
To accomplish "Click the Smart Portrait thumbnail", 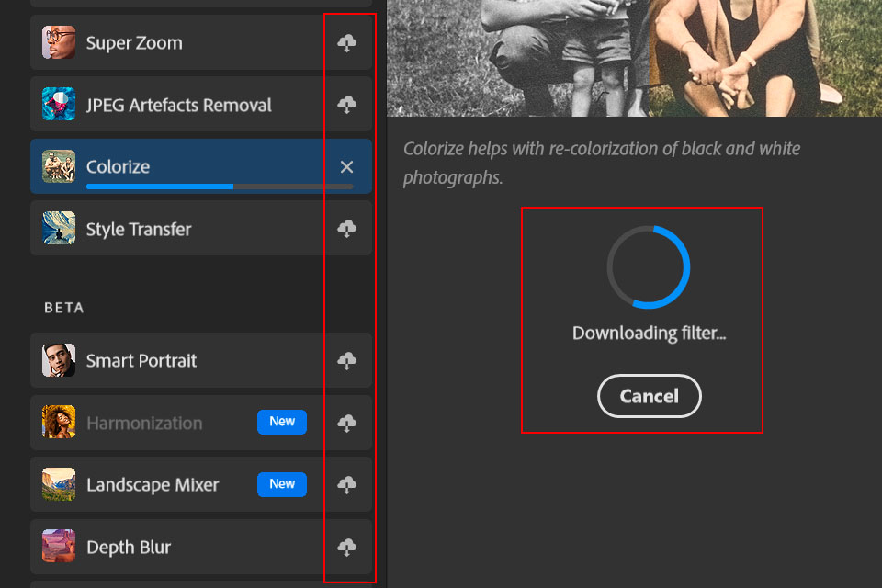I will coord(59,360).
